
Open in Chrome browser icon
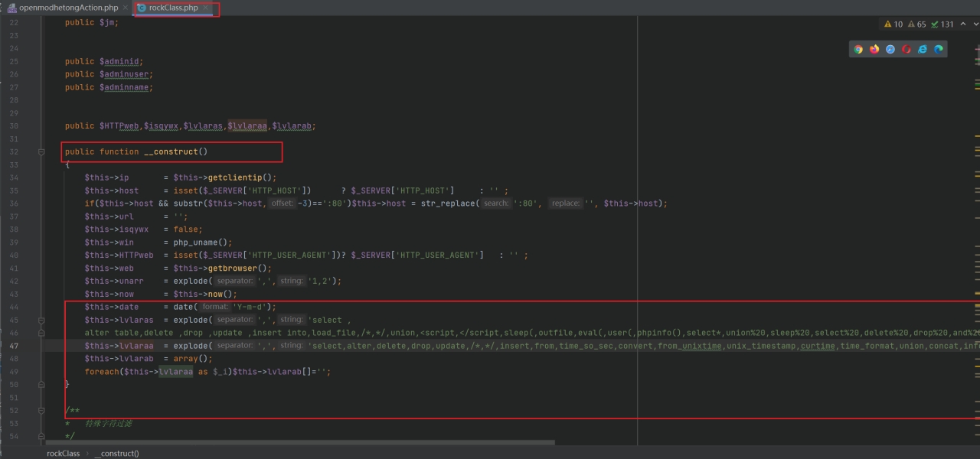pyautogui.click(x=858, y=49)
